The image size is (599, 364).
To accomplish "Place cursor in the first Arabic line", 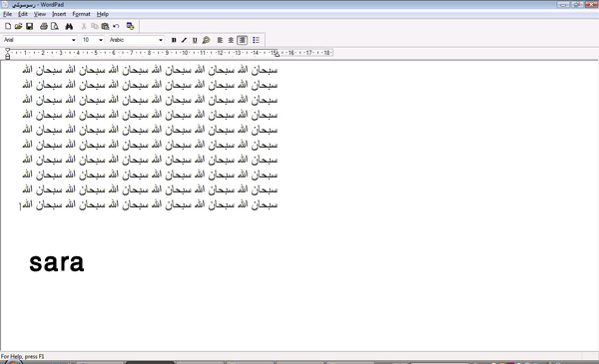I will click(150, 70).
